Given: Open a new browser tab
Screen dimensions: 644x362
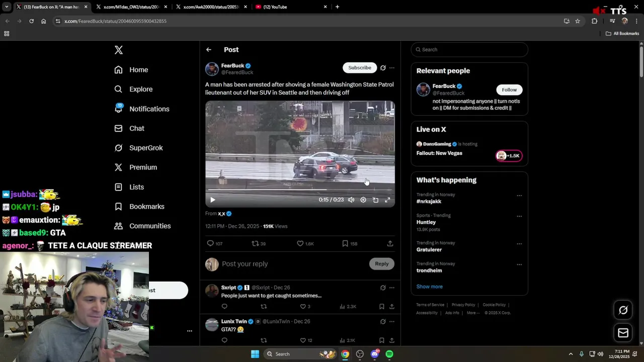Looking at the screenshot, I should click(337, 7).
